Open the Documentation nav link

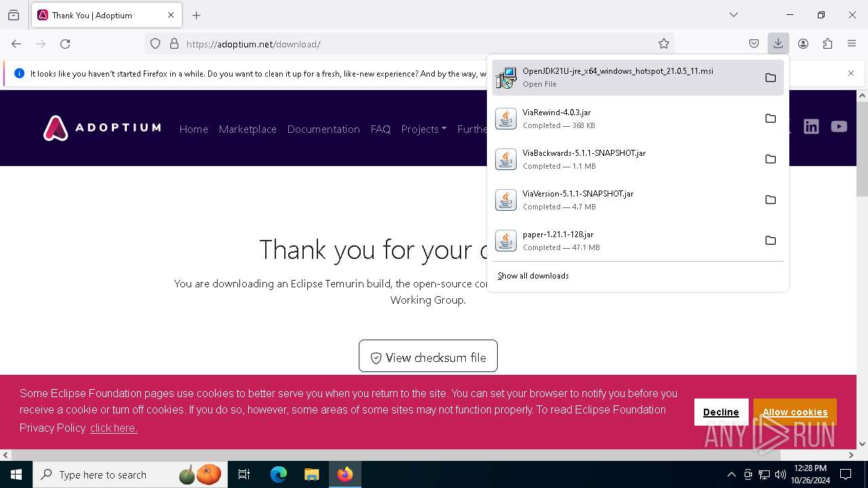(323, 129)
